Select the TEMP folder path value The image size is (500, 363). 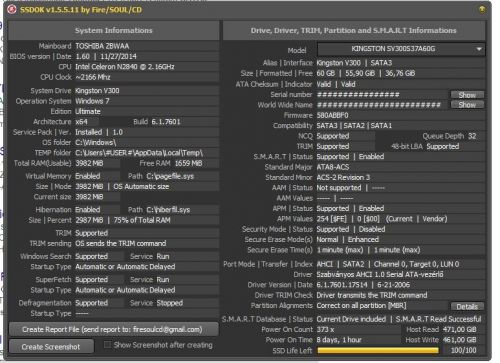point(139,153)
